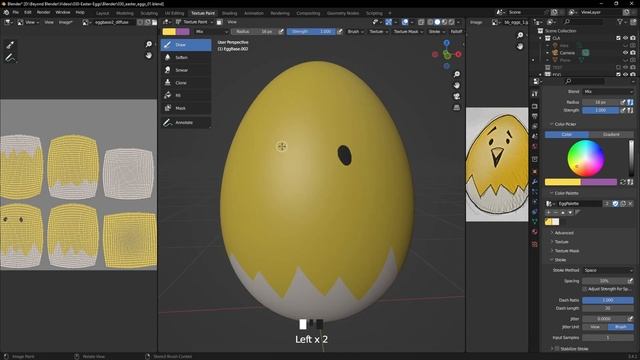This screenshot has height=360, width=640.
Task: Click zoom magnifier in left image editor
Action: click(x=149, y=44)
